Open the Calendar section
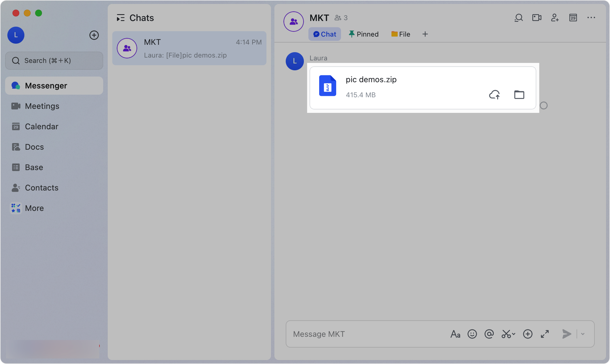The image size is (610, 364). pyautogui.click(x=42, y=126)
